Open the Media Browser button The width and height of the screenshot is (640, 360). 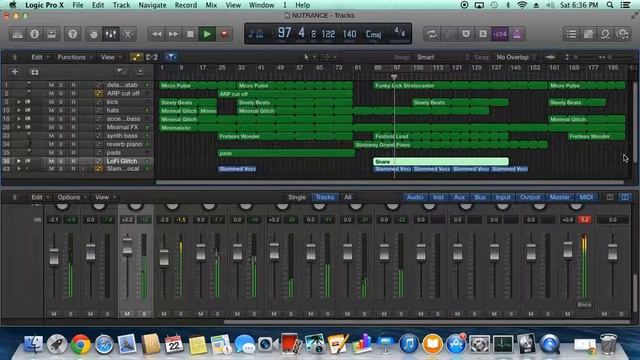click(623, 34)
